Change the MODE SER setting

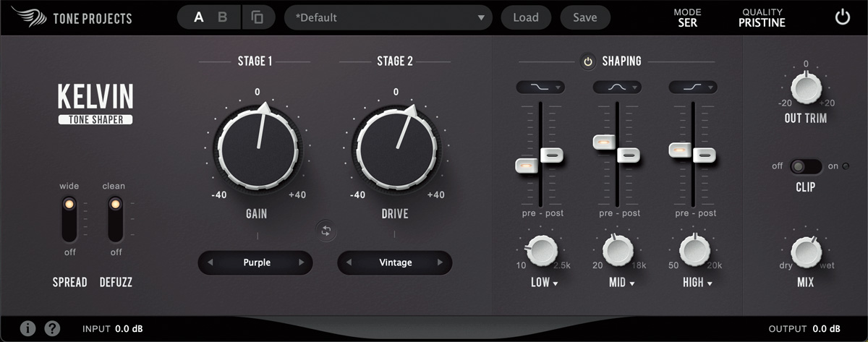pos(687,17)
